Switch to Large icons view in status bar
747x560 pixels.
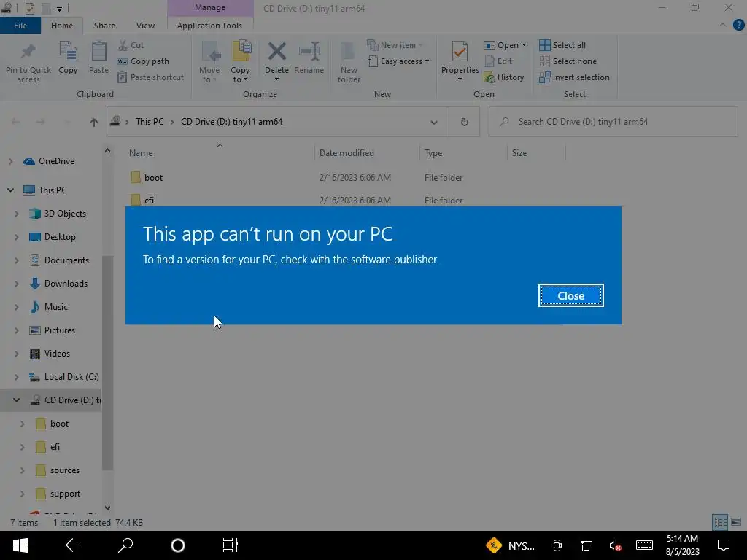pyautogui.click(x=736, y=522)
